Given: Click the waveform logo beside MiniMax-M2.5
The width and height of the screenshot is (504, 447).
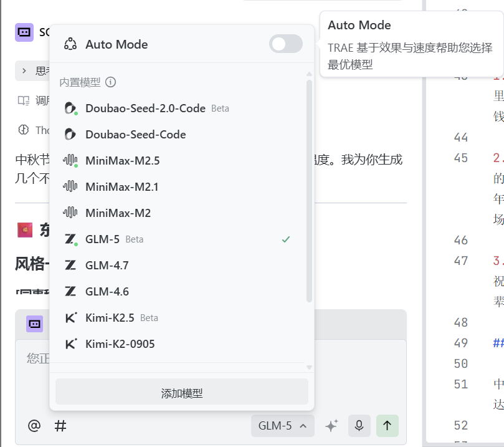Looking at the screenshot, I should click(x=70, y=160).
